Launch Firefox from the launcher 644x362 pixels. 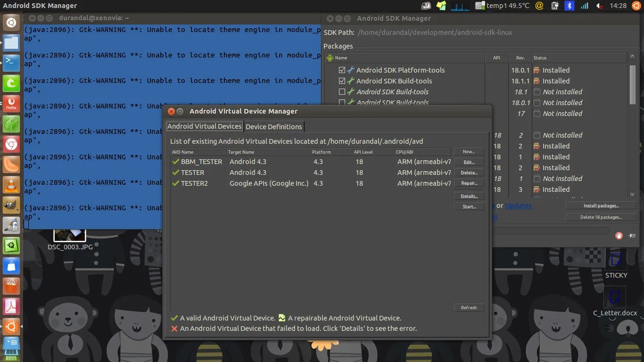click(11, 104)
